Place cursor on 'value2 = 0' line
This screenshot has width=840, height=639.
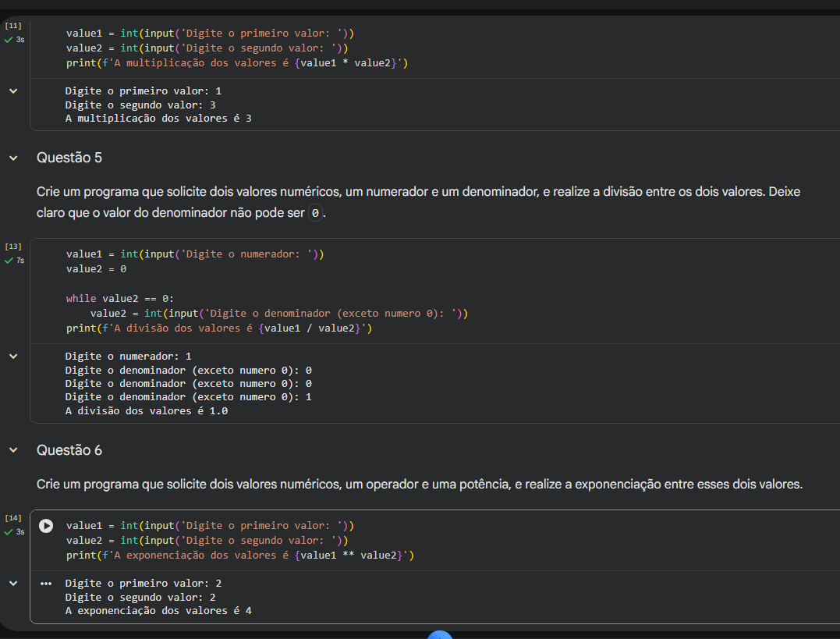pos(97,269)
